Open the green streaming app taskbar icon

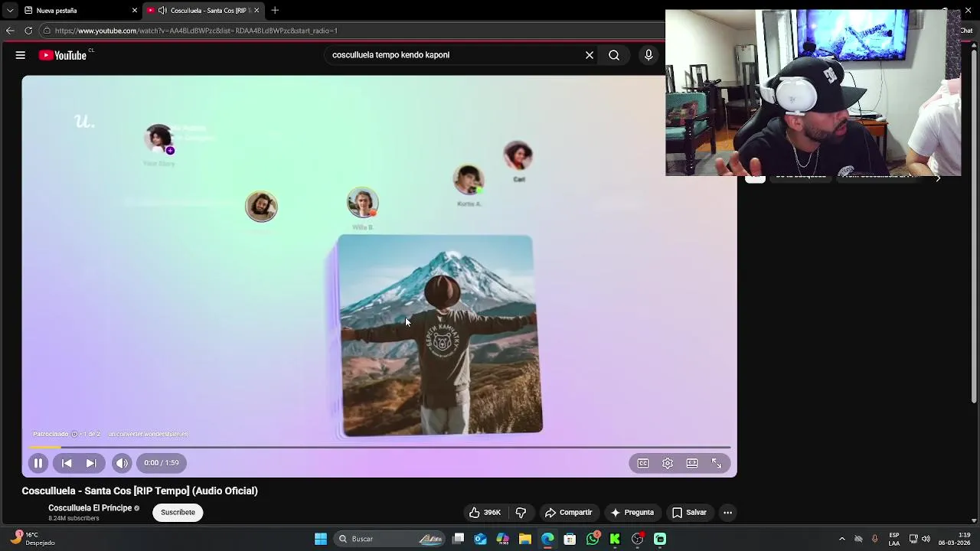(x=660, y=539)
